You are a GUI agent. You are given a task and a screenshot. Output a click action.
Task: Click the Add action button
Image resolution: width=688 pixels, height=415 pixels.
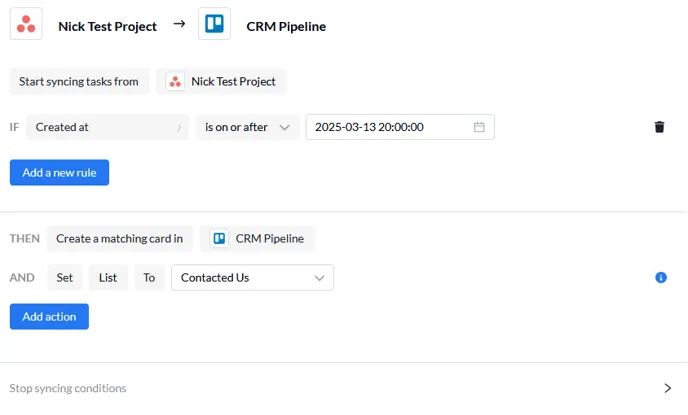point(49,316)
